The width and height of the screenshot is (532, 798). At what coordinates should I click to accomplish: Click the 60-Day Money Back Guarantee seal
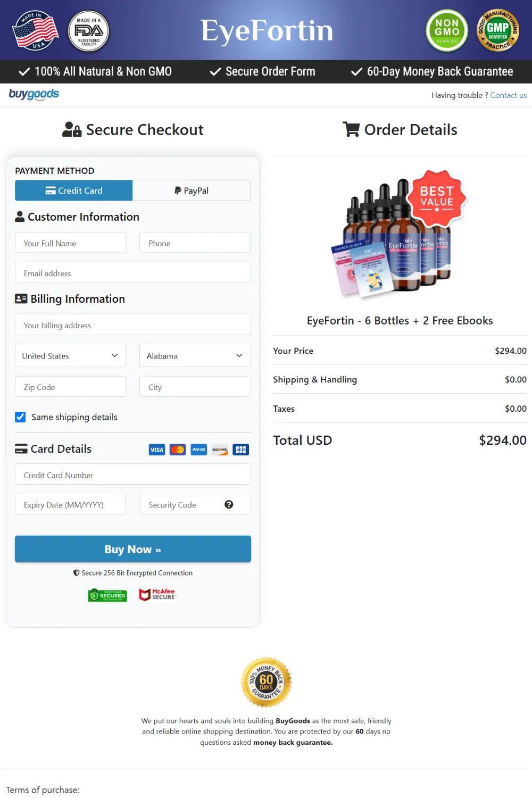(266, 682)
